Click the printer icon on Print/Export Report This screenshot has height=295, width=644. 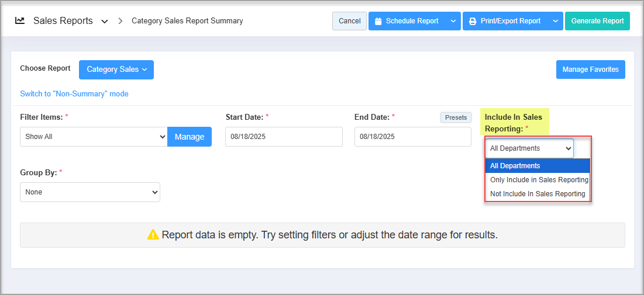pos(473,21)
